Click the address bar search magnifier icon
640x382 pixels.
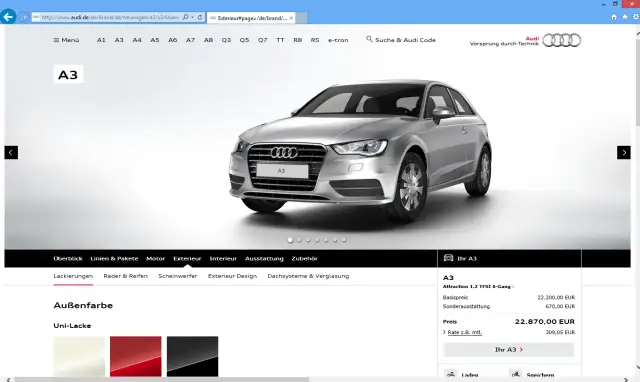185,18
